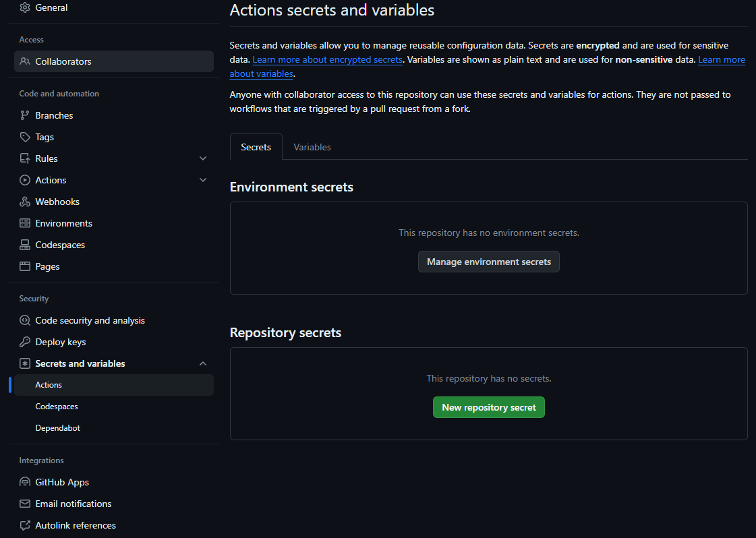Click the Deploy keys key icon
Viewport: 756px width, 538px height.
(24, 342)
